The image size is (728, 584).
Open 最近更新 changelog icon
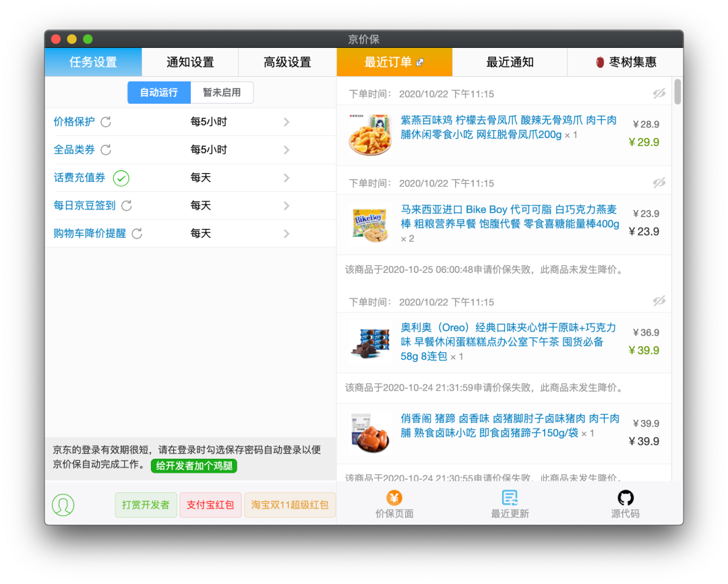(510, 498)
